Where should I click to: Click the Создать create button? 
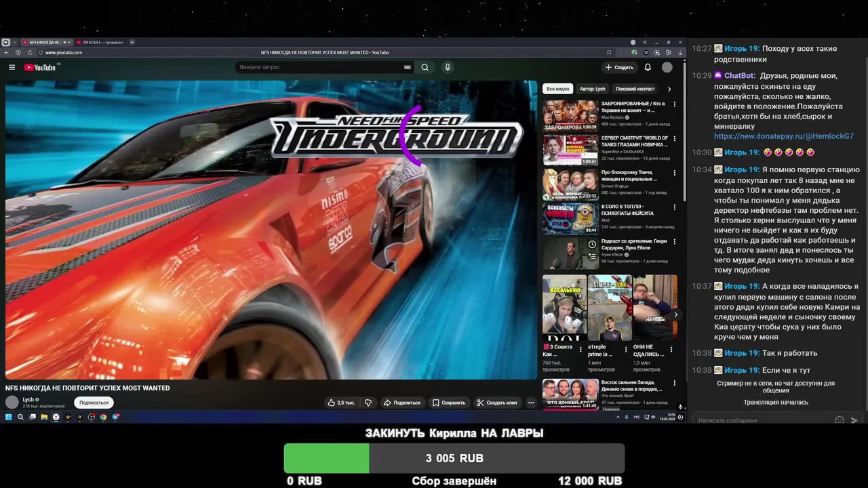click(619, 67)
